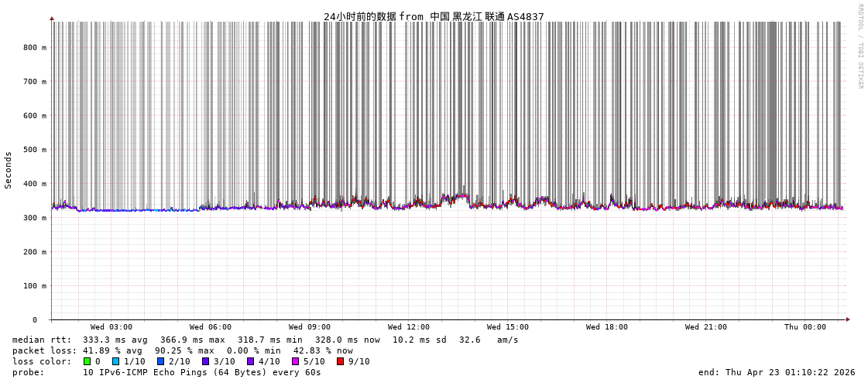Pick the blue 2/10 loss color swatch

coord(160,361)
